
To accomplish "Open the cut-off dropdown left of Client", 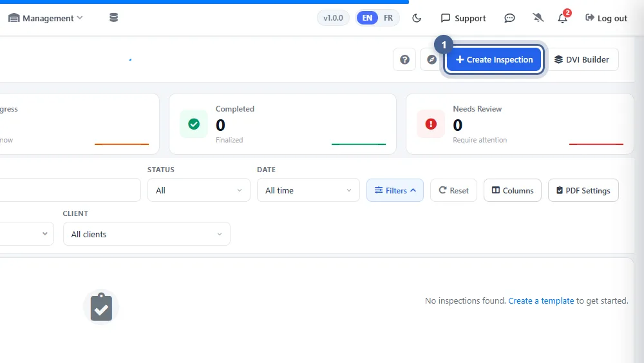I will click(x=26, y=234).
